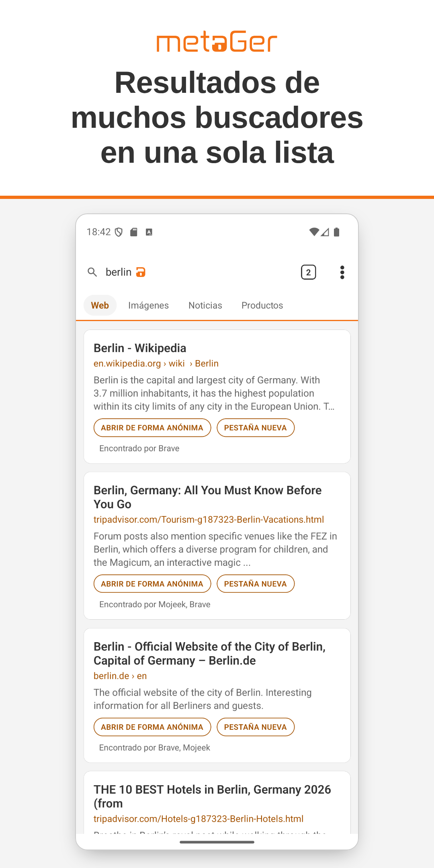Switch to the Productos tab

pyautogui.click(x=262, y=305)
